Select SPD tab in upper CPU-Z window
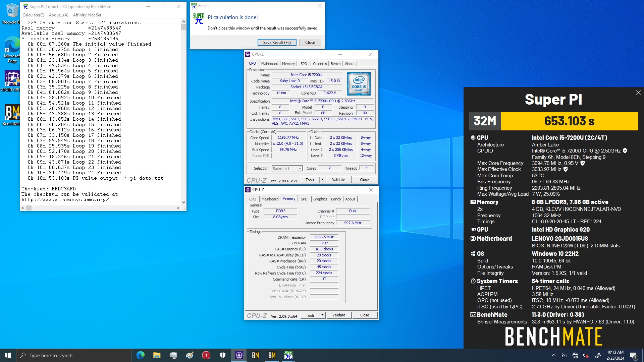The width and height of the screenshot is (644, 362). (x=304, y=64)
